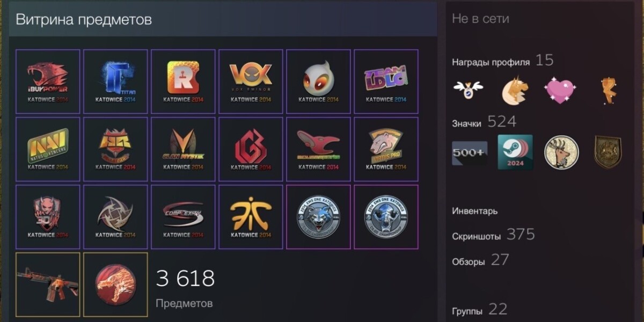644x322 pixels.
Task: Select the winged angel profile award
Action: (x=468, y=89)
